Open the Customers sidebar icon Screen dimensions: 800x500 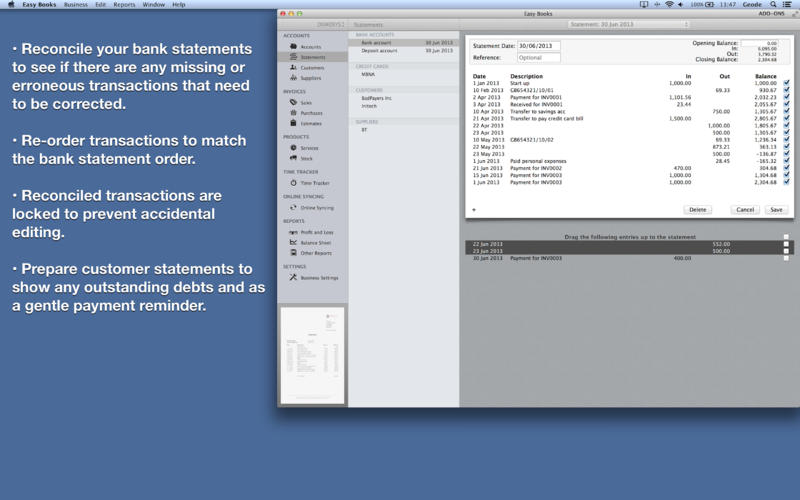(x=293, y=67)
